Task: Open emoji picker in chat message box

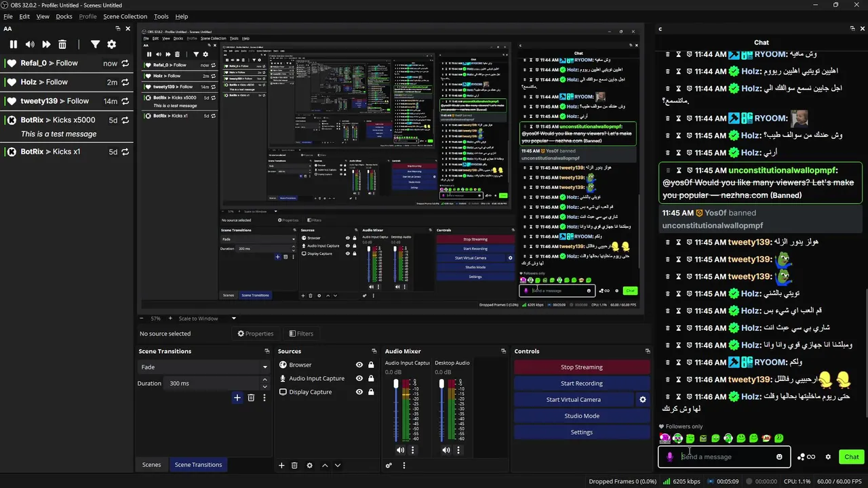Action: click(x=779, y=457)
